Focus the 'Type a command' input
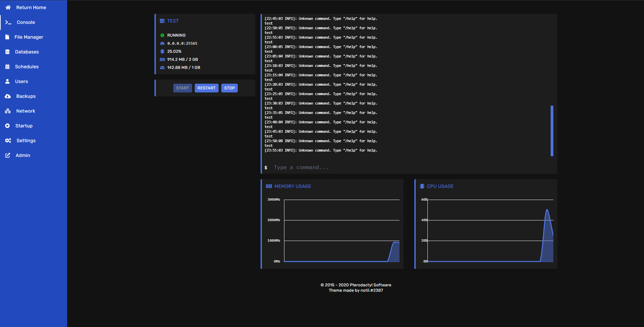The width and height of the screenshot is (644, 327). [x=403, y=167]
